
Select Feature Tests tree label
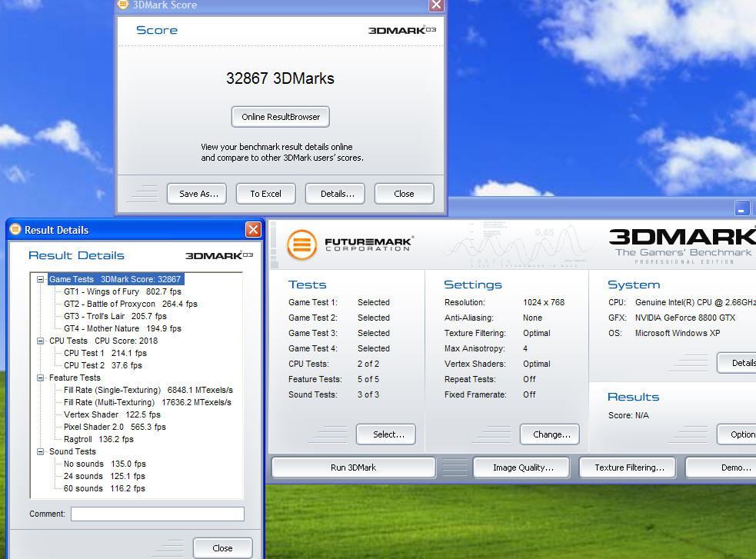point(75,378)
